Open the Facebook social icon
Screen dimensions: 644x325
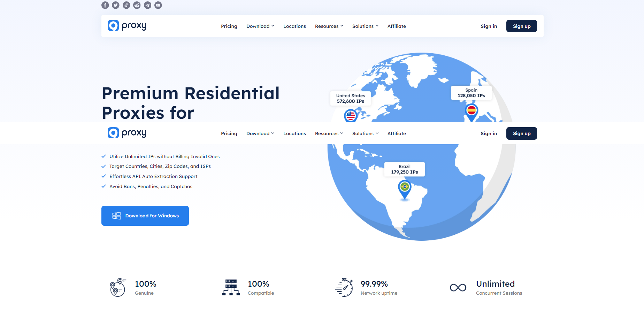(x=105, y=5)
